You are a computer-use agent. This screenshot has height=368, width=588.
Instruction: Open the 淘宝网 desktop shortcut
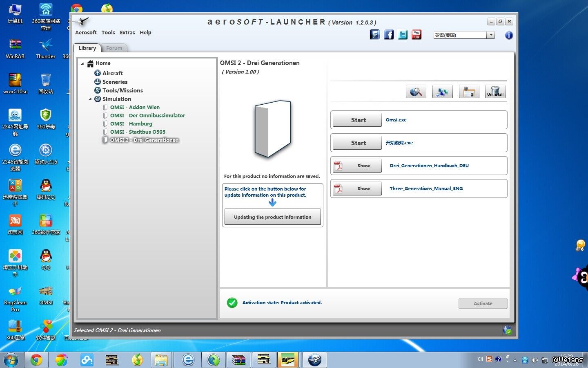click(x=15, y=224)
